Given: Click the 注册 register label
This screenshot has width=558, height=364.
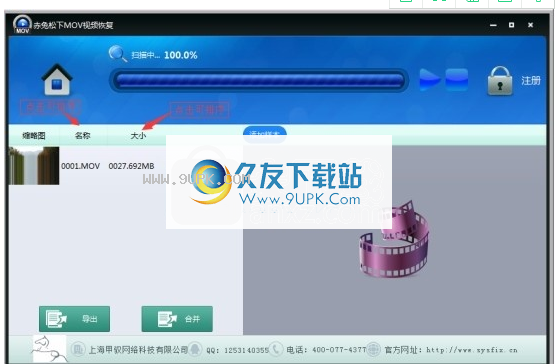Looking at the screenshot, I should pos(531,81).
